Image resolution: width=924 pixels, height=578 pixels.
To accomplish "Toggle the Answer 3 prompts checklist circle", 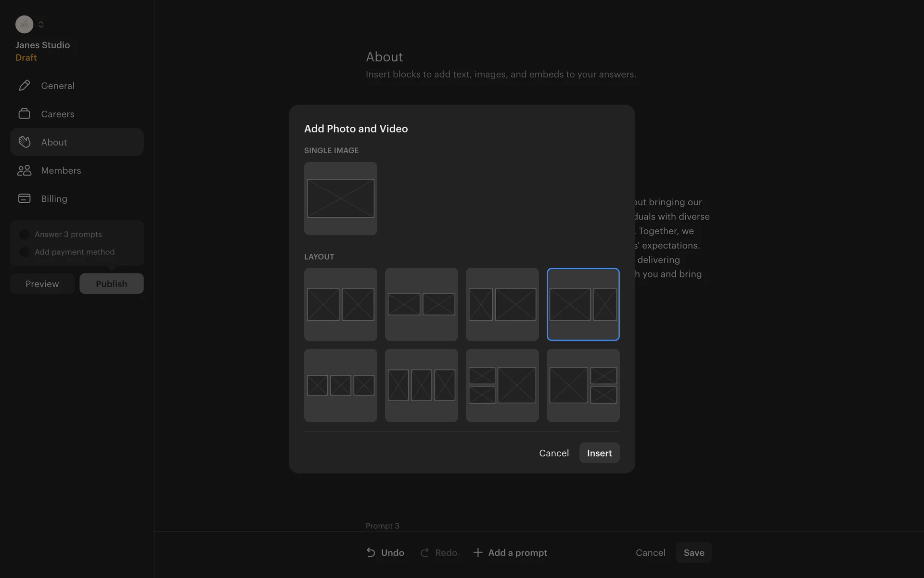I will 24,235.
